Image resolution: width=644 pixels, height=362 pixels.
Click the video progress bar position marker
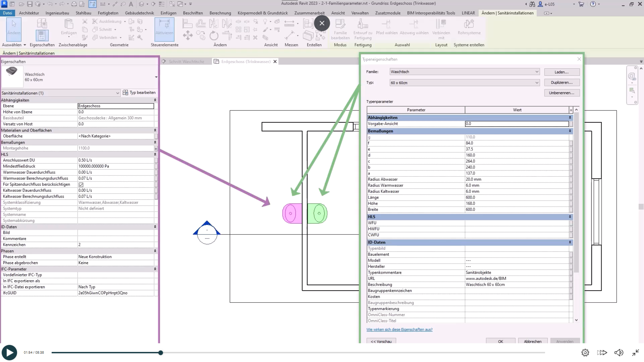click(160, 353)
